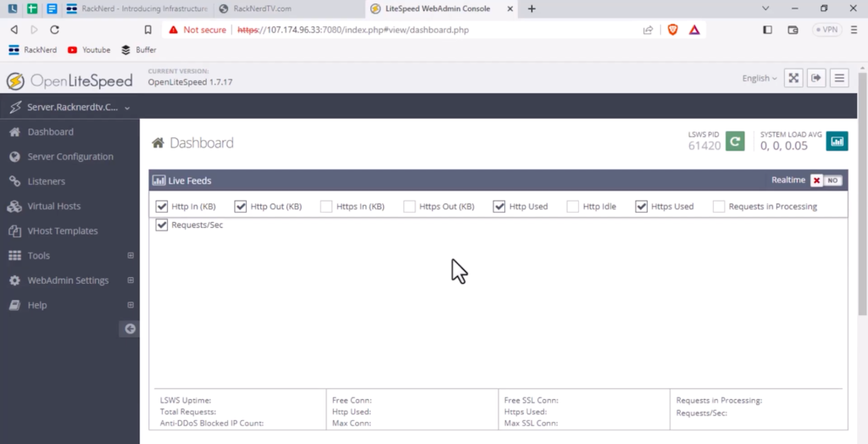868x444 pixels.
Task: Open Server Configuration in sidebar
Action: pos(70,157)
